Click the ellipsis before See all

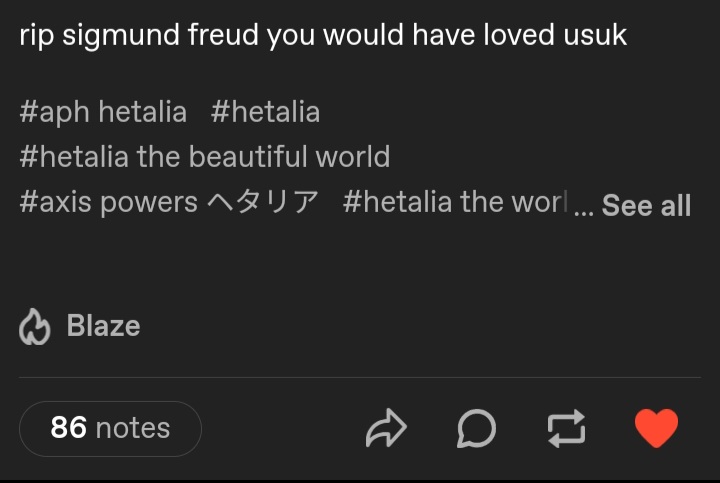pyautogui.click(x=584, y=208)
